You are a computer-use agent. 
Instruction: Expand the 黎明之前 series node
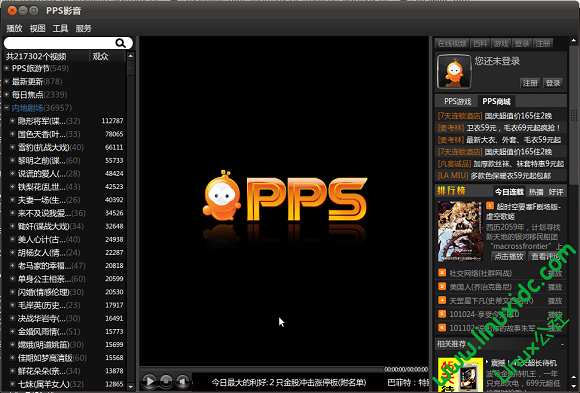[x=13, y=160]
